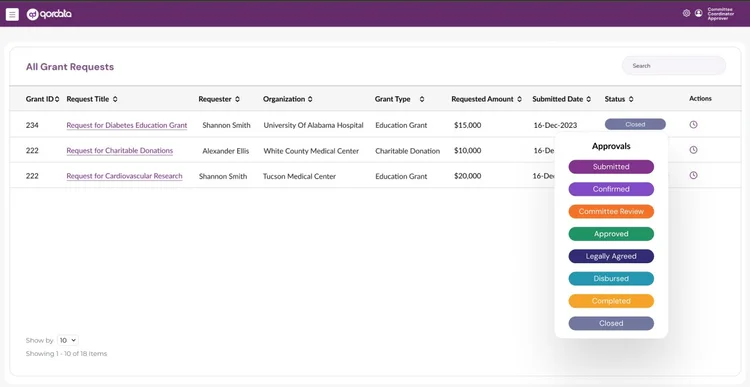Sort by Requested Amount column arrows
This screenshot has height=387, width=750.
point(519,100)
